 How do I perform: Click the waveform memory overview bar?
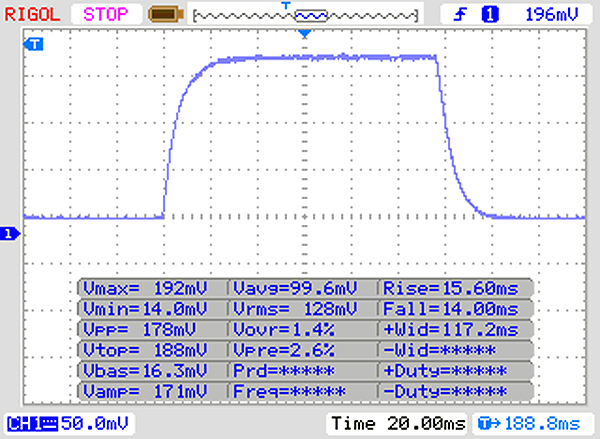coord(305,16)
